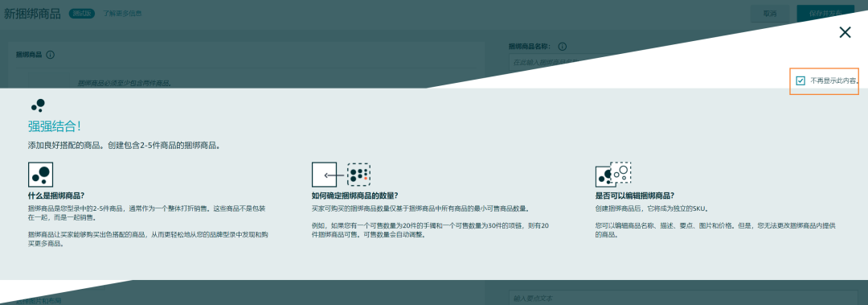
Task: Click the dashed box of dots icon
Action: pos(358,174)
